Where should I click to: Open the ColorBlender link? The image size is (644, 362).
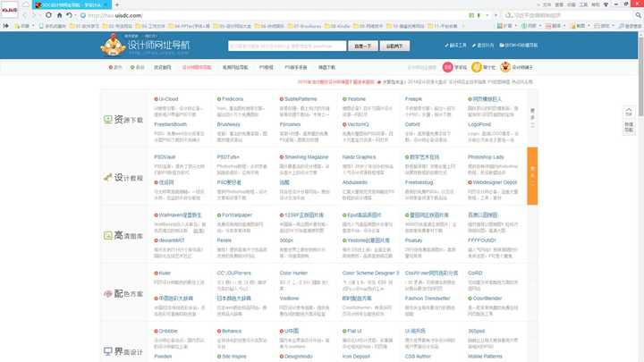487,299
